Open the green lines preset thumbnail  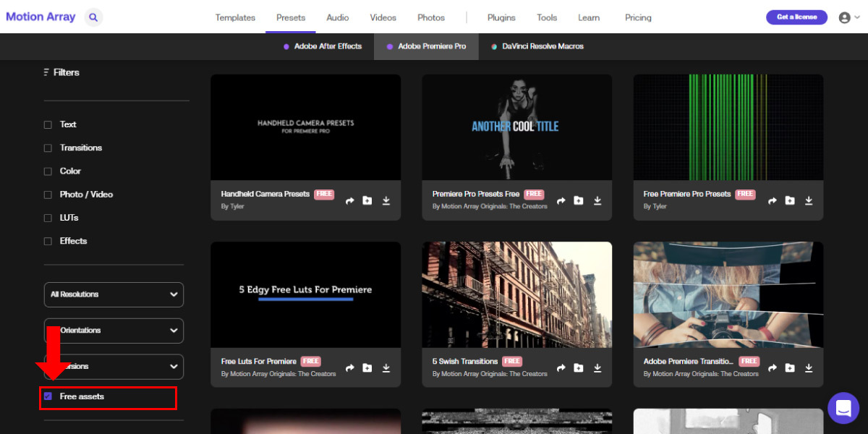coord(728,127)
